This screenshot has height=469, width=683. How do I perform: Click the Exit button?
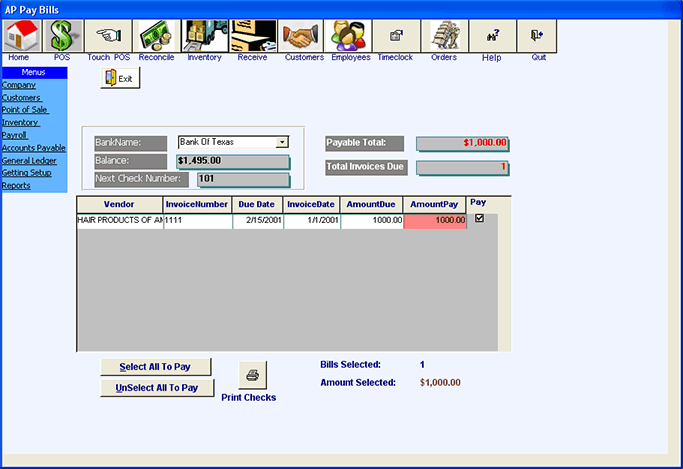coord(120,78)
